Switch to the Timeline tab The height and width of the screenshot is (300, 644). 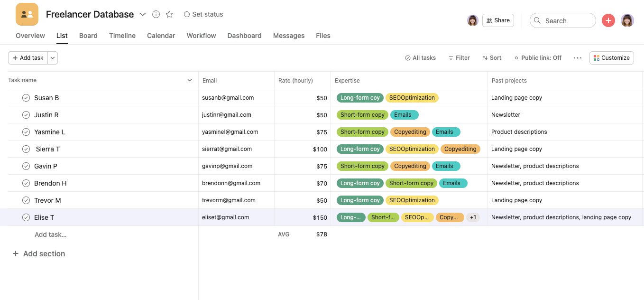[122, 36]
